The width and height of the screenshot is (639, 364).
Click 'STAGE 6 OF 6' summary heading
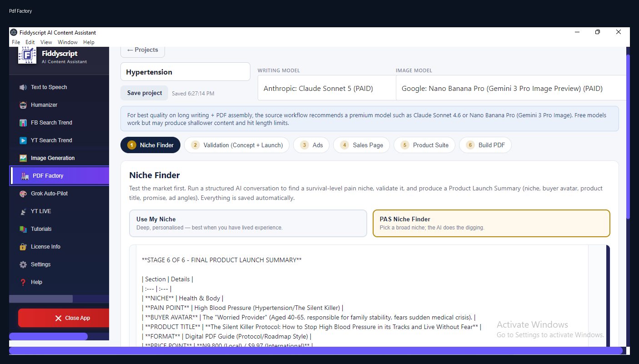222,260
